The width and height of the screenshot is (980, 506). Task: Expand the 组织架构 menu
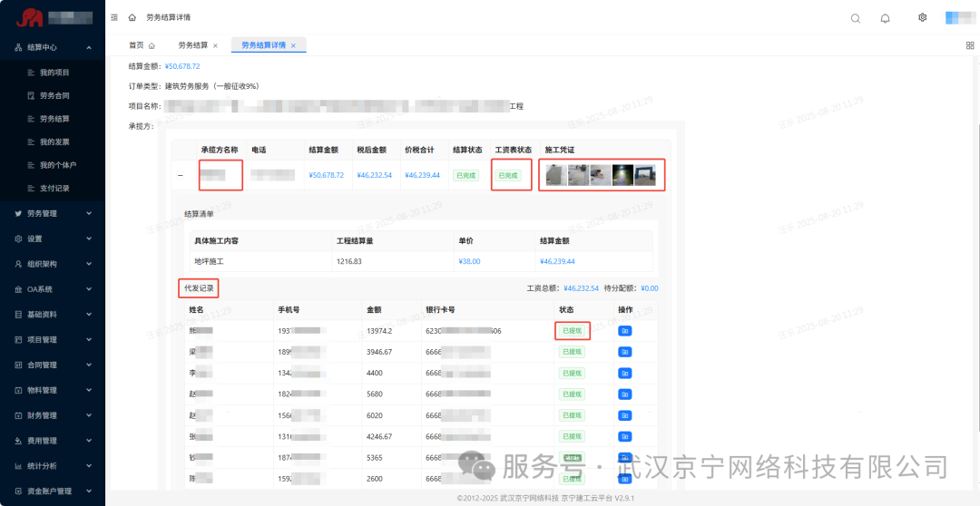point(53,264)
